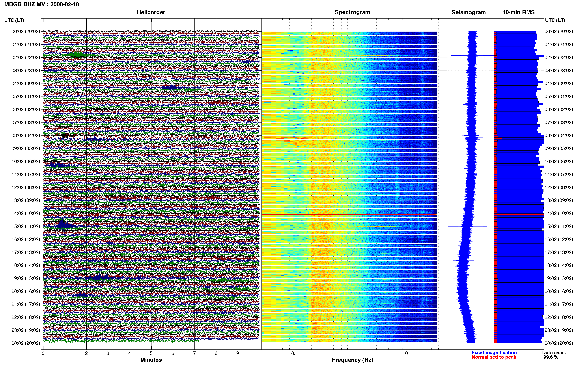This screenshot has width=588, height=368.
Task: Click the left time label '19:02 (15:02)'
Action: [x=26, y=278]
